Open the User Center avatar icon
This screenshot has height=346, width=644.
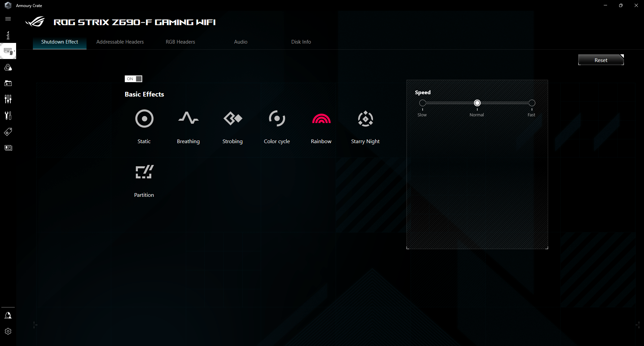click(x=8, y=315)
